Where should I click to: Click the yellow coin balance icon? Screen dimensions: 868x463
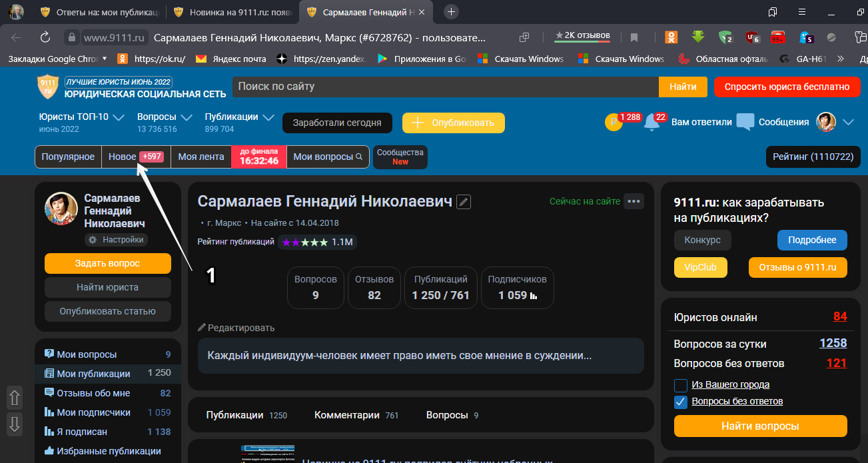point(614,123)
